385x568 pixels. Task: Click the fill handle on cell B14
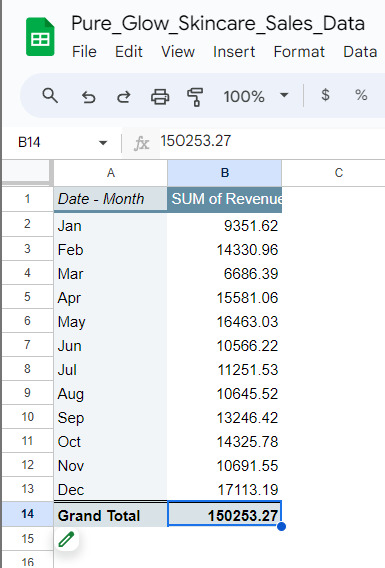[x=281, y=526]
